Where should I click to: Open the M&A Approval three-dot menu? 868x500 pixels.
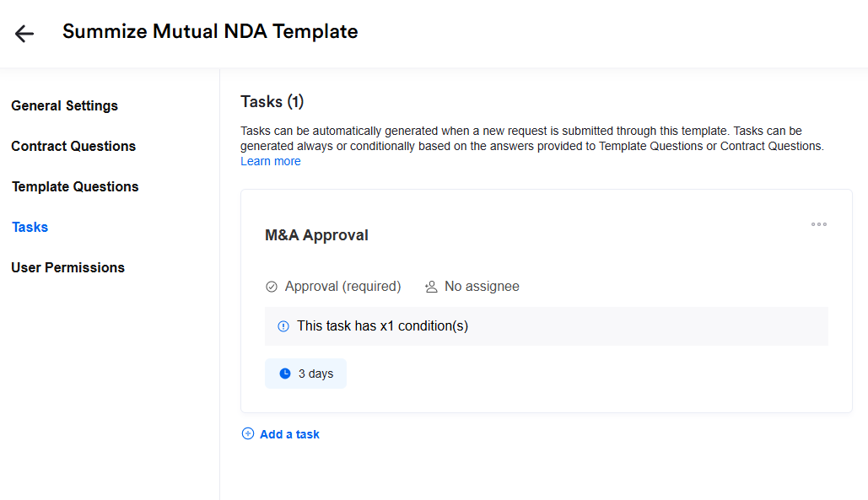click(818, 224)
